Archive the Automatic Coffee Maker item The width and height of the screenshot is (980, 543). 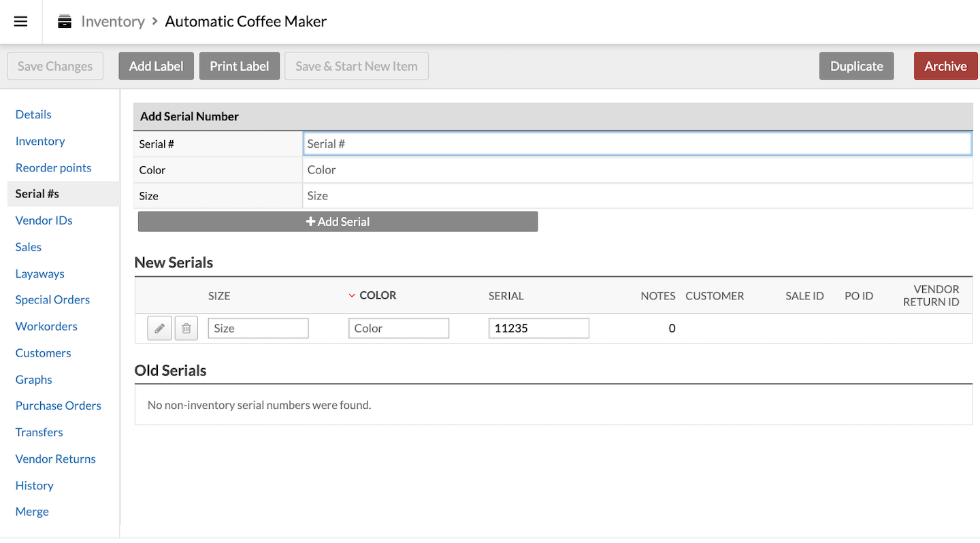[x=945, y=66]
